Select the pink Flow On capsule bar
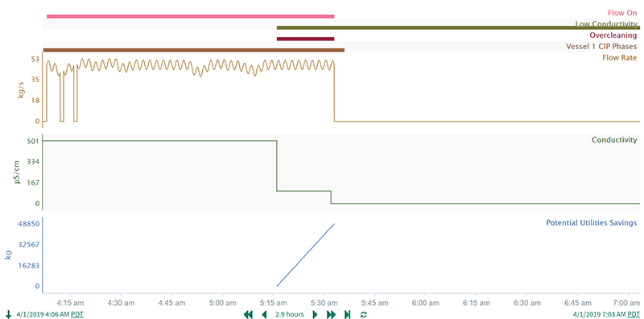This screenshot has height=319, width=644. pos(190,16)
